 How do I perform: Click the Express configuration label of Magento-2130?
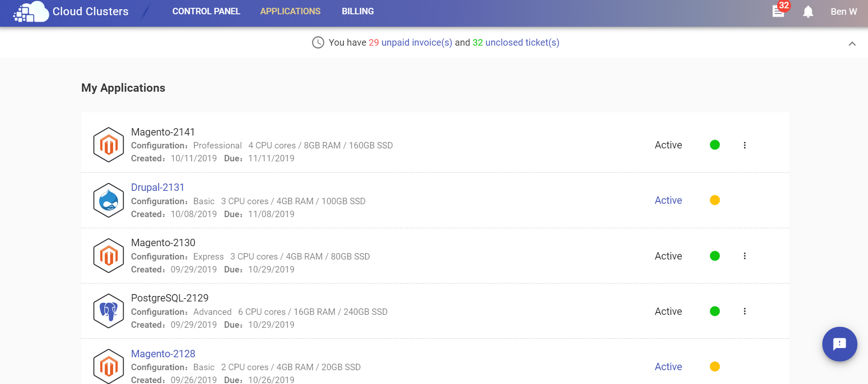point(208,256)
